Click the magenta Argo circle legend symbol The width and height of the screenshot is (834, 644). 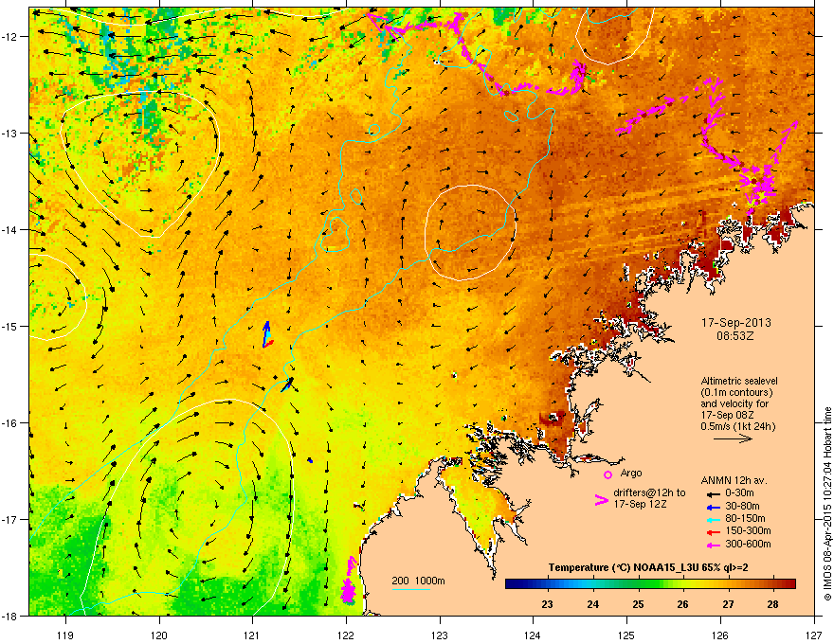[607, 474]
